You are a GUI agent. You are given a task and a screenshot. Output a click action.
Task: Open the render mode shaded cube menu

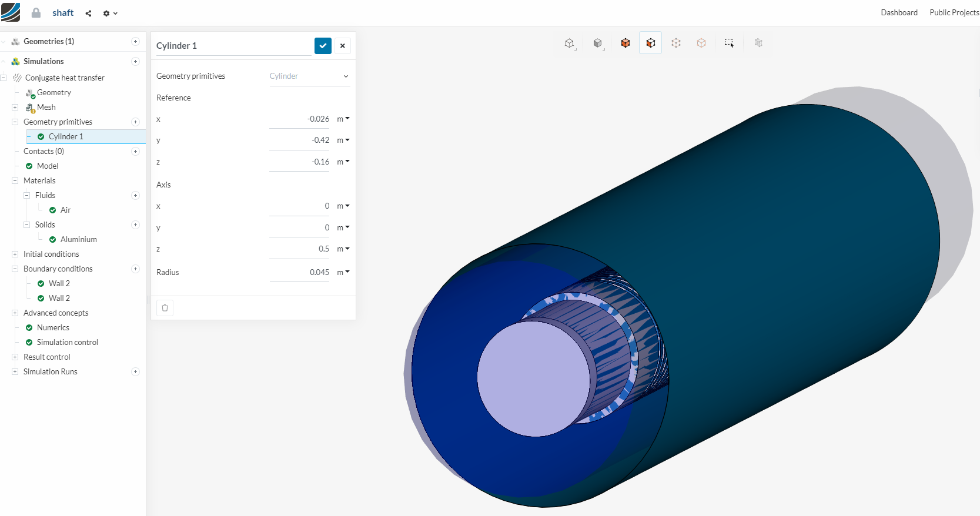598,43
